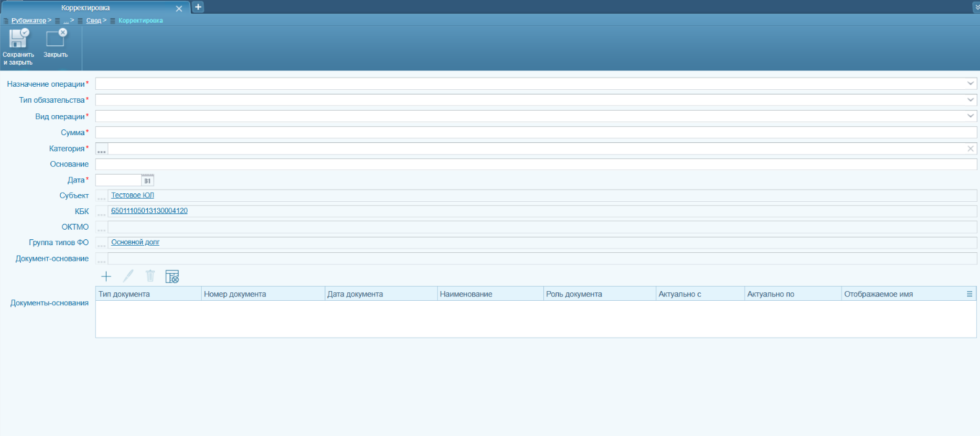Screen dimensions: 980x436
Task: Open ОКТМО lookup ellipsis button
Action: click(102, 227)
